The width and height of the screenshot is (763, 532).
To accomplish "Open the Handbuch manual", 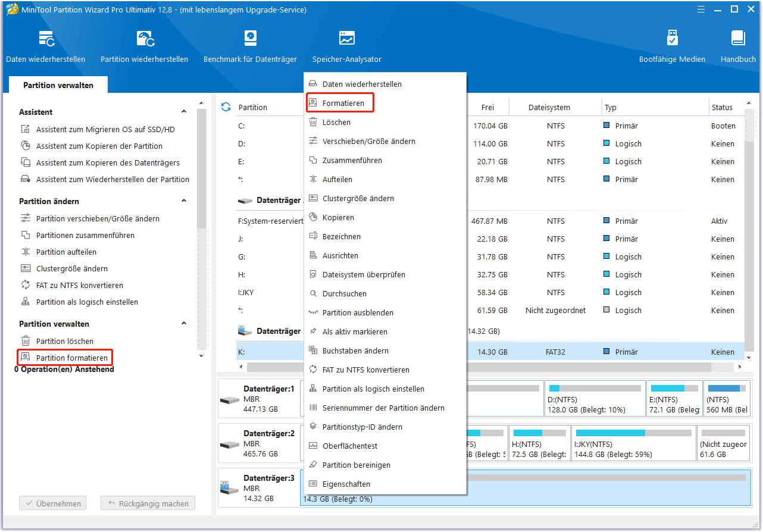I will pyautogui.click(x=738, y=46).
